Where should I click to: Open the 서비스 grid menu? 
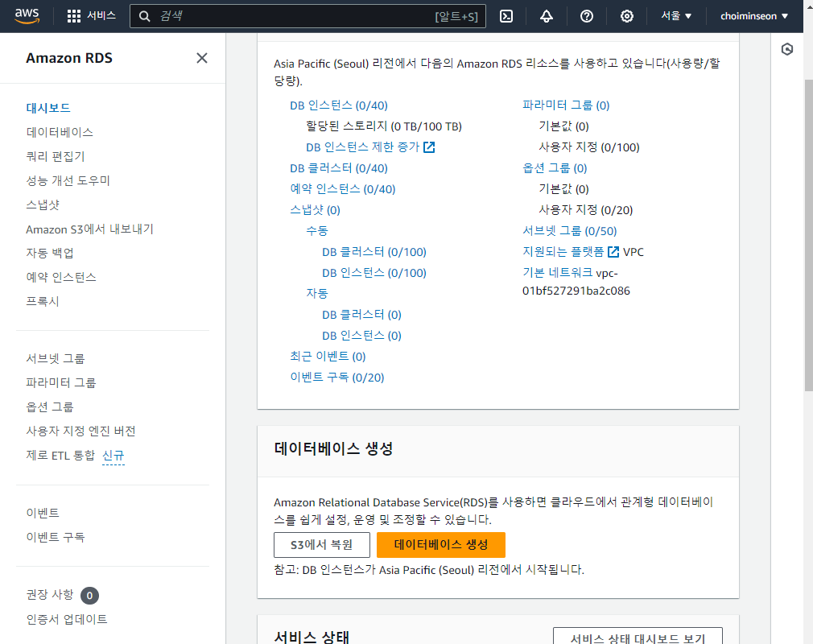point(91,16)
